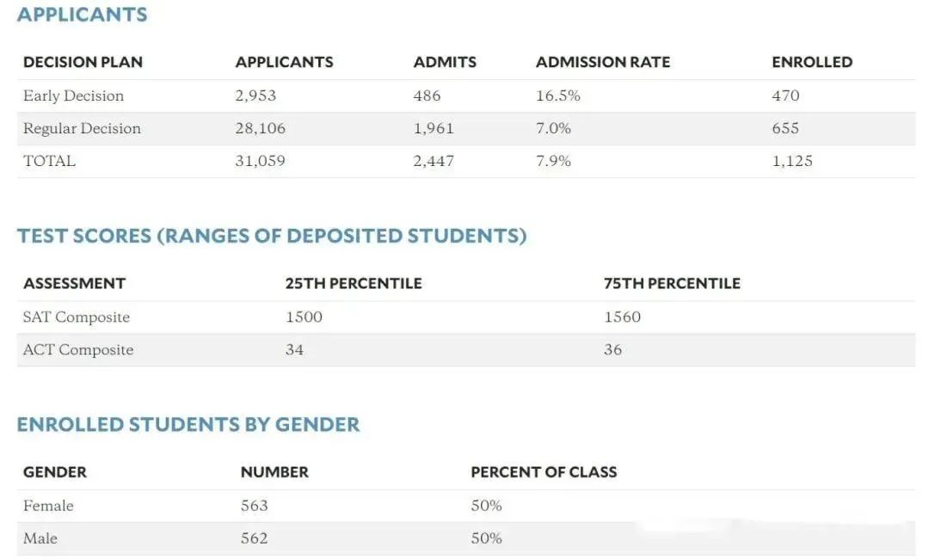Click ENROLLED STUDENTS BY GENDER heading

188,424
